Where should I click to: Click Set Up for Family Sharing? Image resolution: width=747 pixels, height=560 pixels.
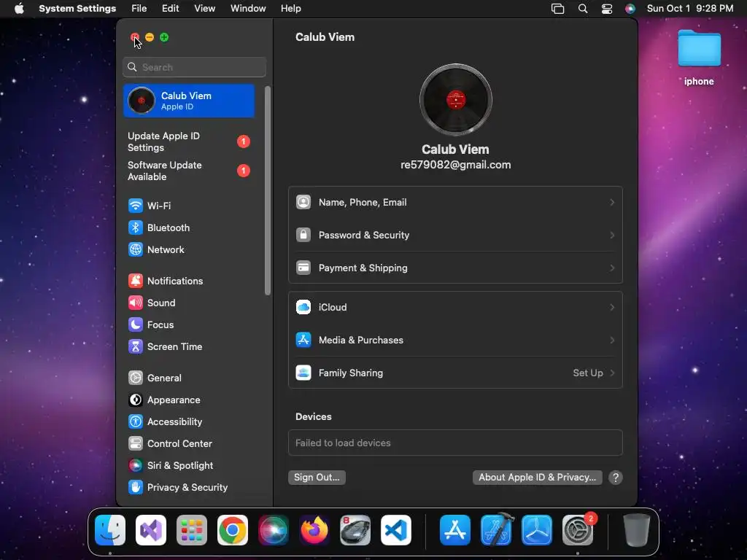pos(593,373)
